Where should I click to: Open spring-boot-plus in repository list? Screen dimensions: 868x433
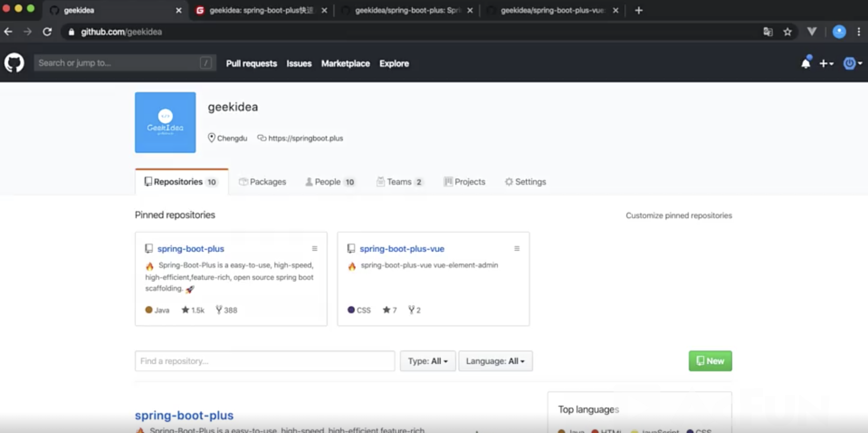coord(184,415)
